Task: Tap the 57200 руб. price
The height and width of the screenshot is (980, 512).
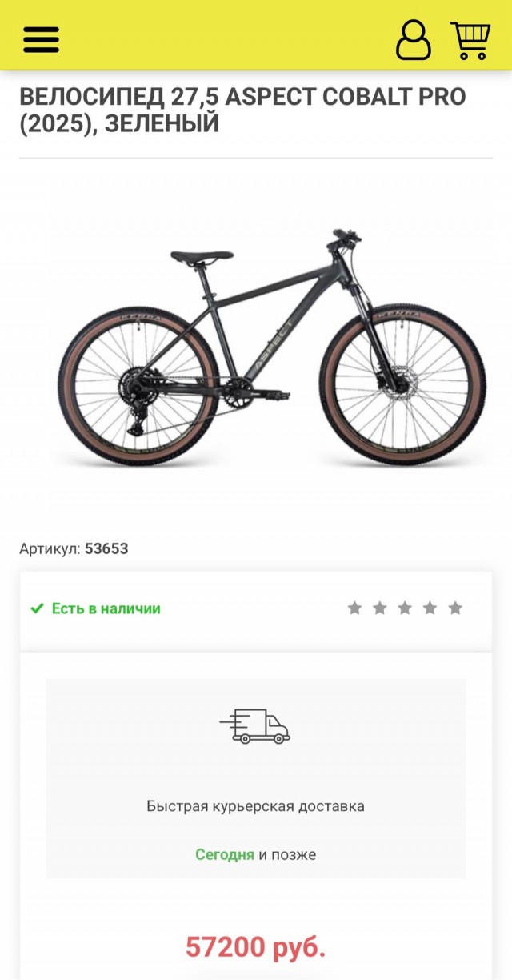Action: pyautogui.click(x=255, y=947)
